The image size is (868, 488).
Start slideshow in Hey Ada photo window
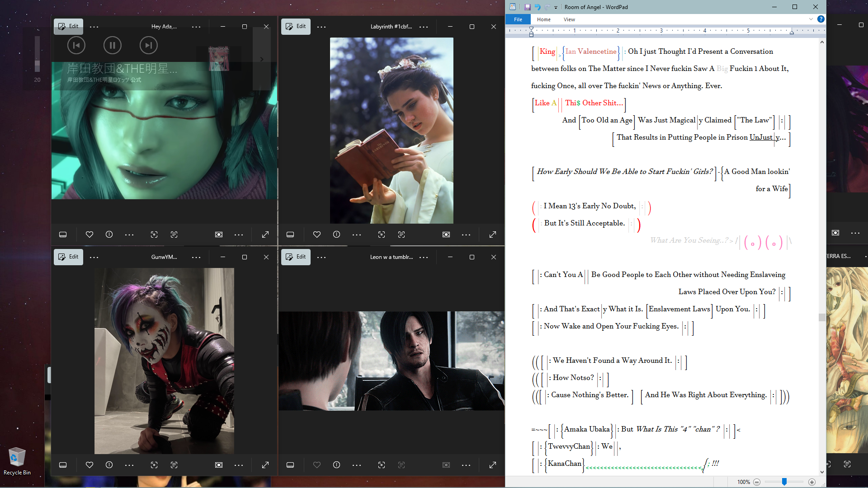click(219, 235)
